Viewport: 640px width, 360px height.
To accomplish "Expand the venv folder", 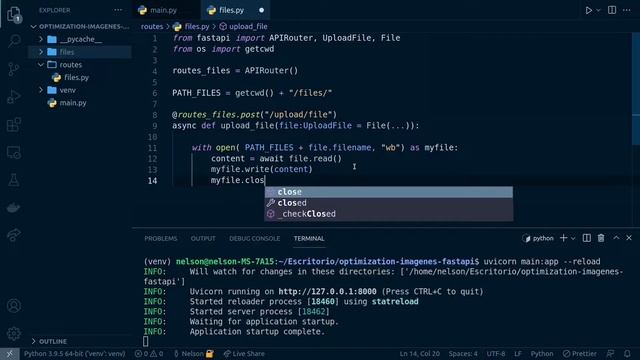I will [80, 90].
